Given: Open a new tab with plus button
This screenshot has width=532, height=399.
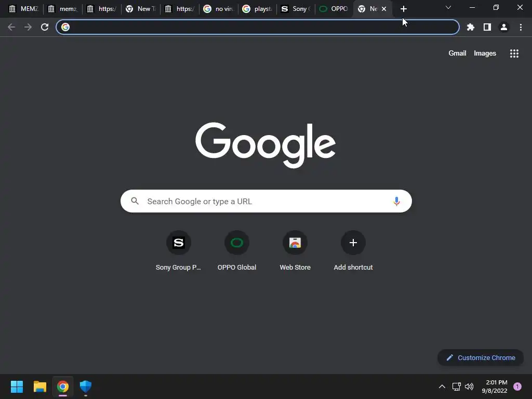Looking at the screenshot, I should click(403, 9).
